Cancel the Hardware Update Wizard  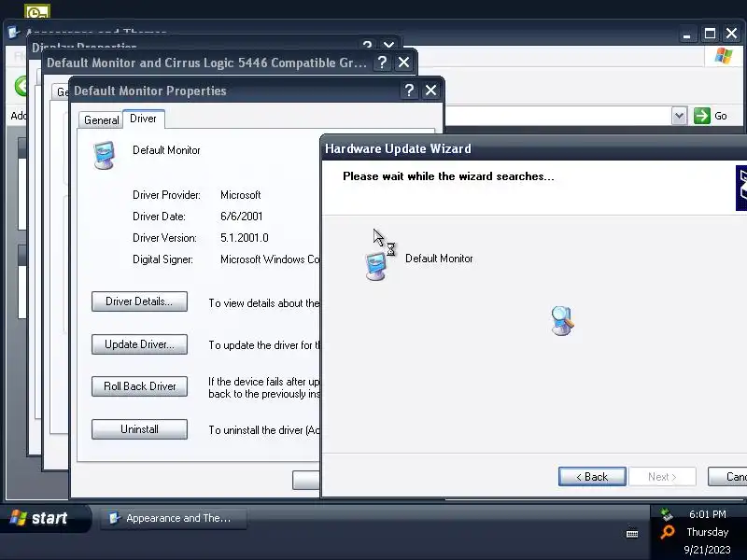[727, 477]
